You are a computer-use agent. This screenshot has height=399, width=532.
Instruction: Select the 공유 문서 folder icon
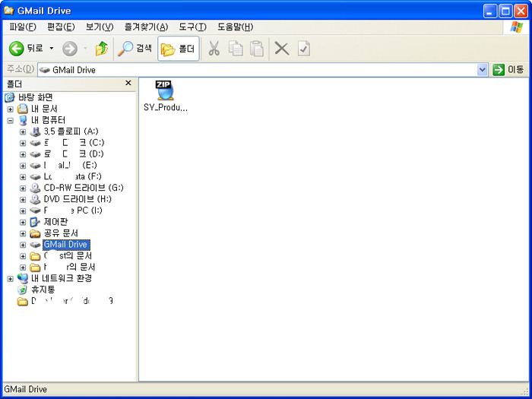(x=35, y=233)
